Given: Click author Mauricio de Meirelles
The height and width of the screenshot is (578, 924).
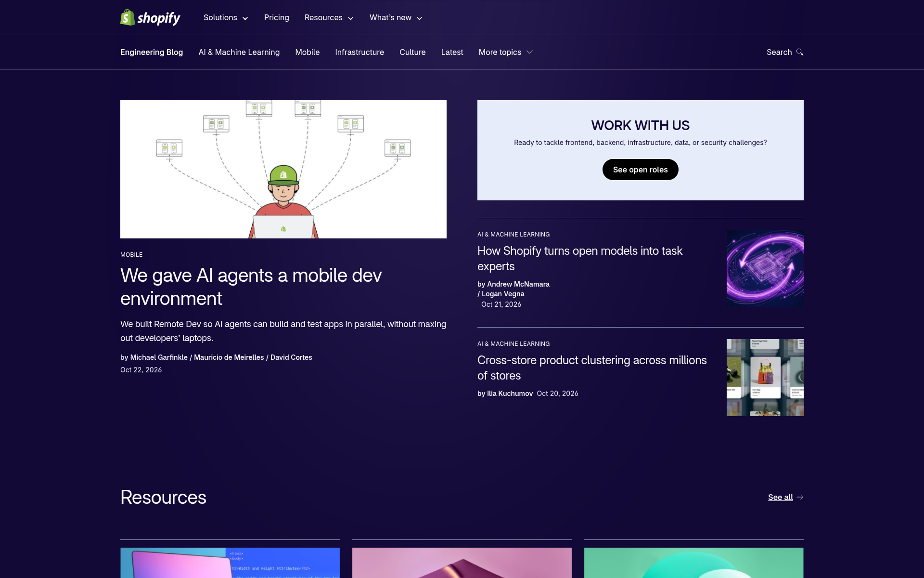Looking at the screenshot, I should point(229,357).
